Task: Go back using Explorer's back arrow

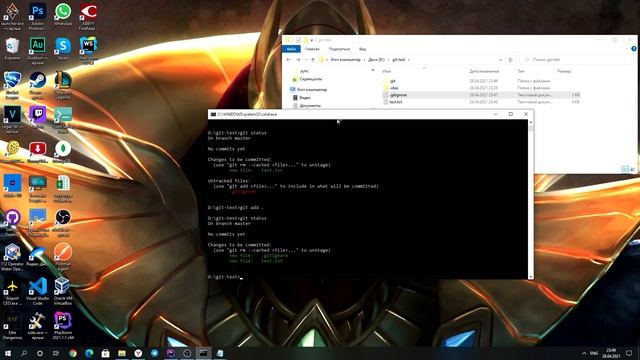Action: click(x=289, y=60)
